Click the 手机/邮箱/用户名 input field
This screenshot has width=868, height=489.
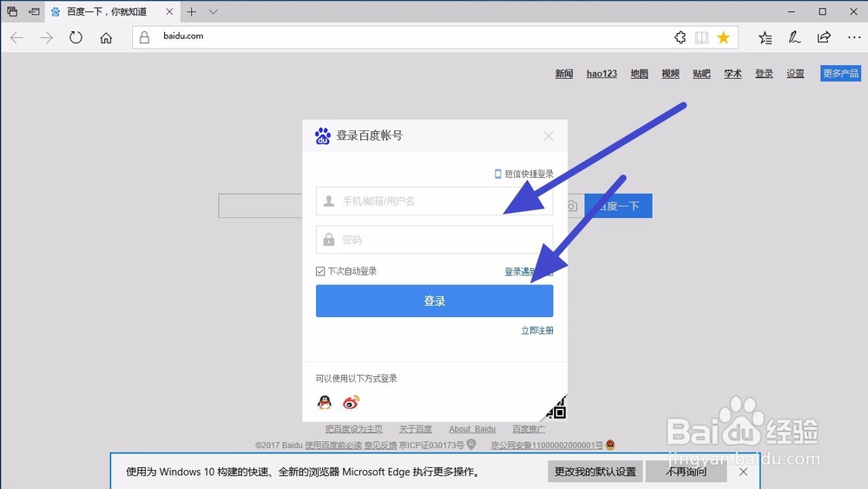coord(435,201)
